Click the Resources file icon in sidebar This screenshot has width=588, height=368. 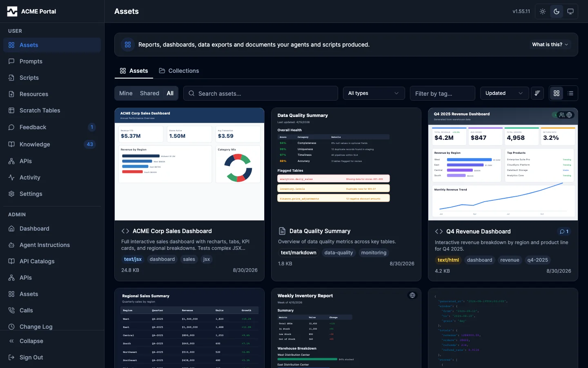pos(11,94)
